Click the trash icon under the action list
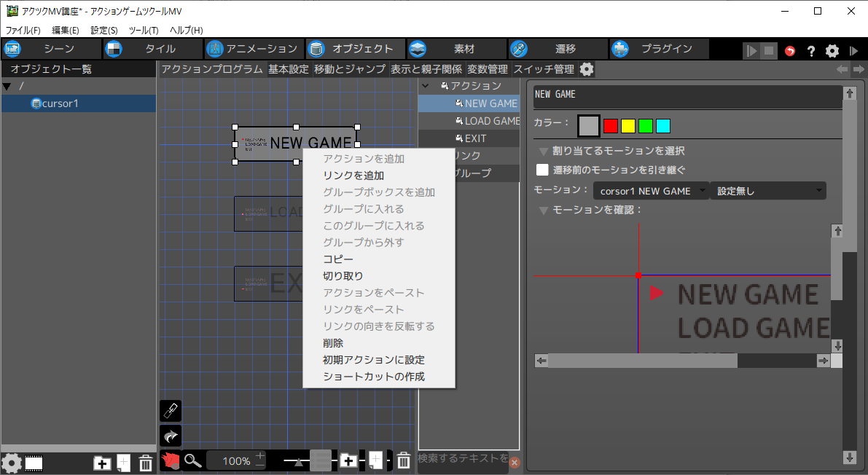Image resolution: width=868 pixels, height=475 pixels. tap(403, 460)
